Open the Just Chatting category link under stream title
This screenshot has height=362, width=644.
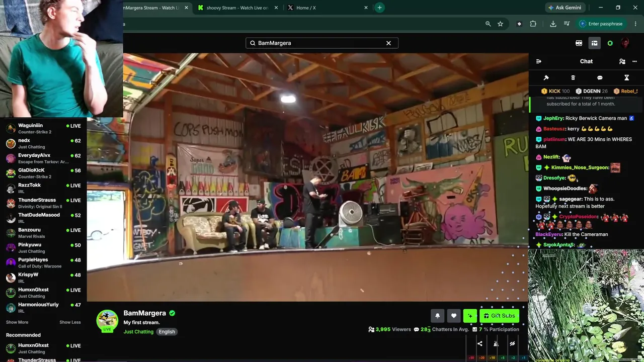[138, 332]
